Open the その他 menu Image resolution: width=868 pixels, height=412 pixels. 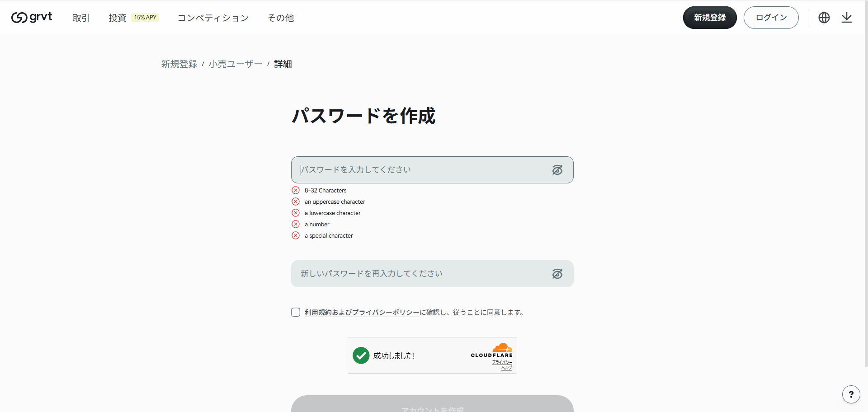[280, 18]
